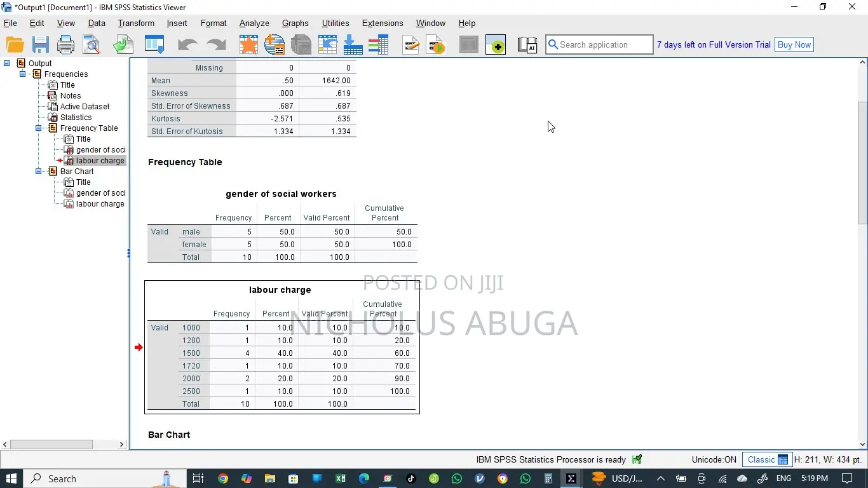Open File Explorer from the taskbar
Viewport: 868px width, 488px height.
[269, 478]
